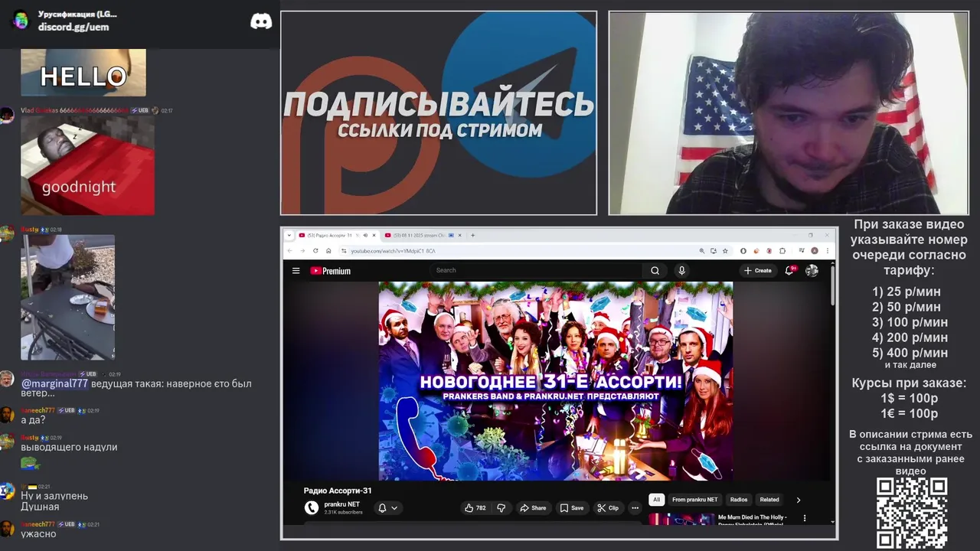Open the browser home page
This screenshot has height=551, width=980.
pos(328,251)
